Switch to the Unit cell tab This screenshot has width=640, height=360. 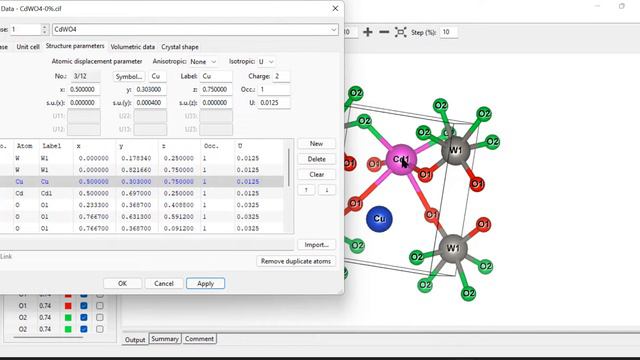pyautogui.click(x=28, y=47)
